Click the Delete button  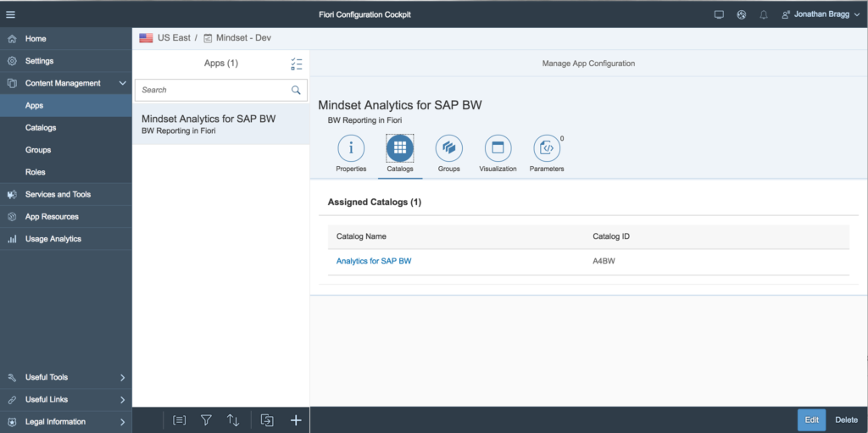tap(847, 420)
